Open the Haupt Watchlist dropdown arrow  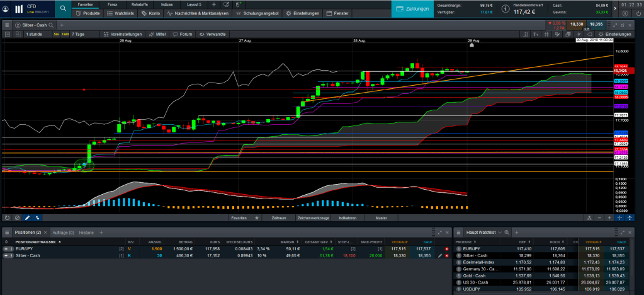click(500, 233)
